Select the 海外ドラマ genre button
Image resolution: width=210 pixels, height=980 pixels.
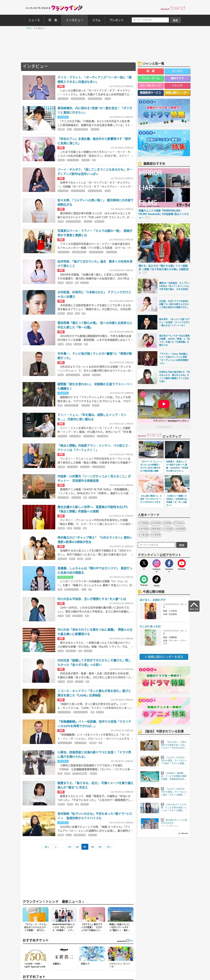click(177, 78)
